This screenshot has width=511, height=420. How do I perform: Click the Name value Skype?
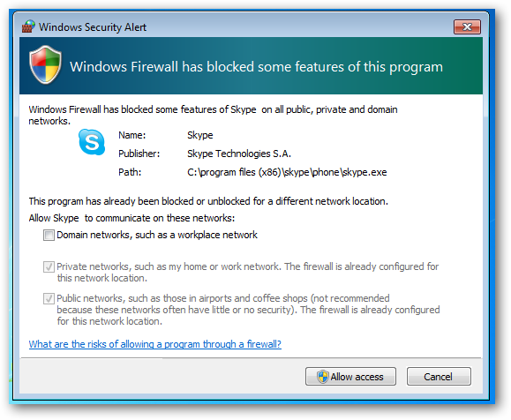coord(200,135)
